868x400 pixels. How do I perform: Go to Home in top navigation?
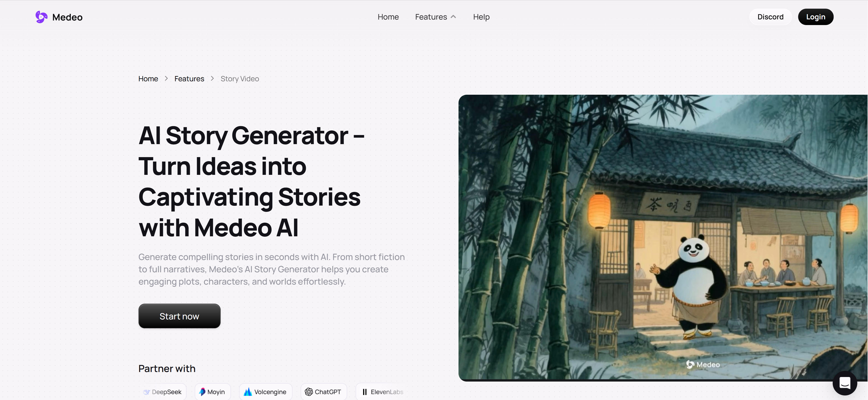click(x=388, y=17)
